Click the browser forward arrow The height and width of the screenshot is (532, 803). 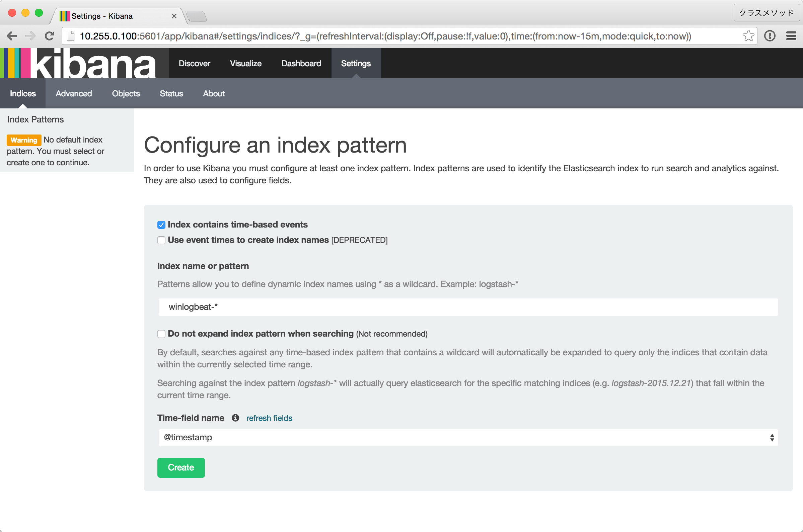click(30, 36)
